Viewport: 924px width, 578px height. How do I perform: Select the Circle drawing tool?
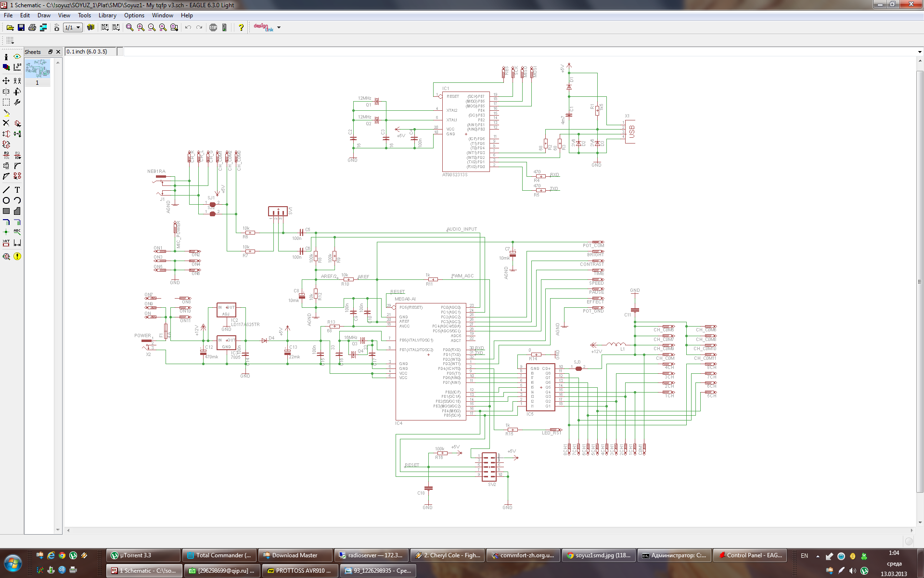[x=6, y=200]
